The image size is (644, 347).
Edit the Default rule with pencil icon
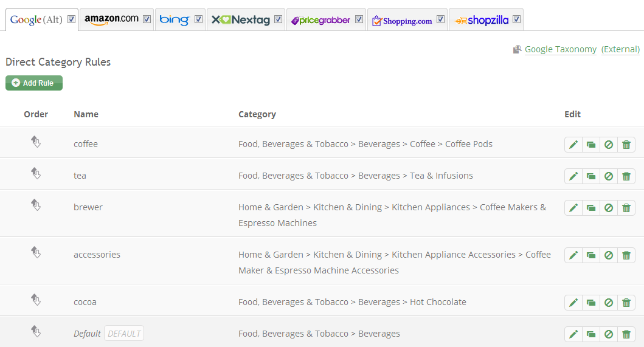click(x=573, y=334)
